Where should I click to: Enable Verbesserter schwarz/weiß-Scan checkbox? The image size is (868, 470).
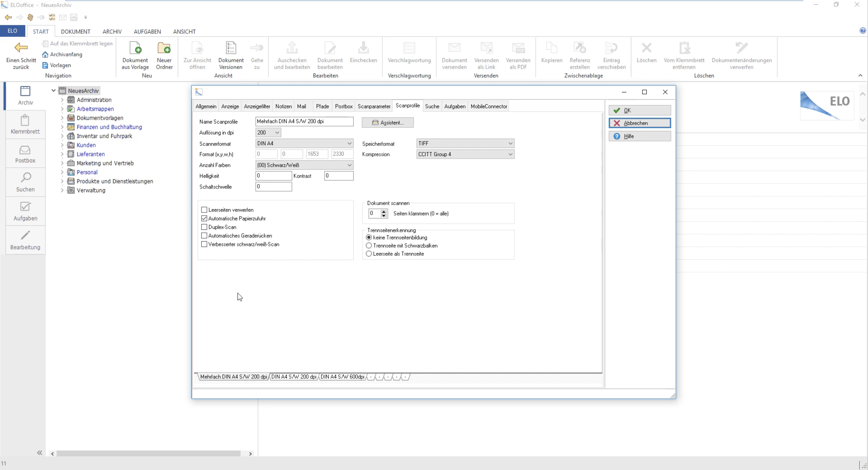point(204,244)
